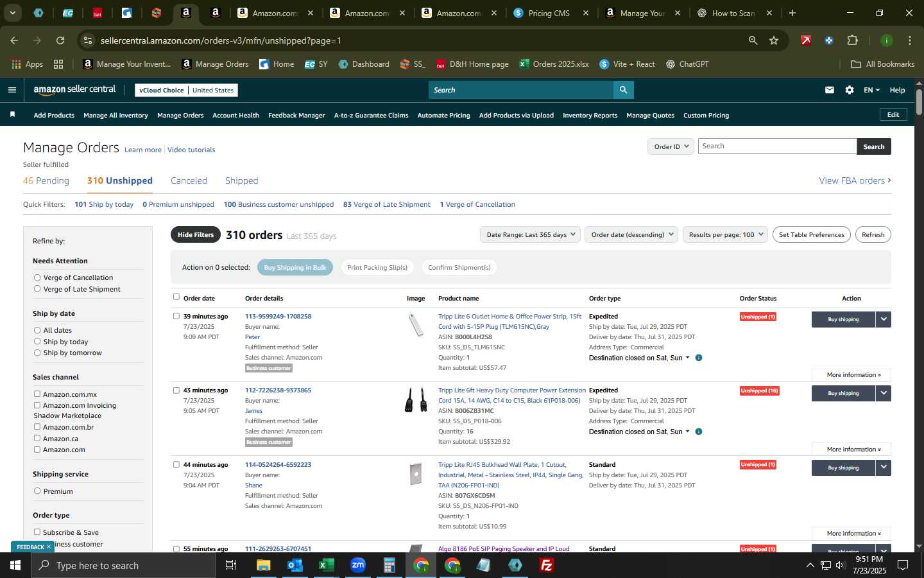Expand the Buy shipping arrow for James's order

tap(884, 393)
